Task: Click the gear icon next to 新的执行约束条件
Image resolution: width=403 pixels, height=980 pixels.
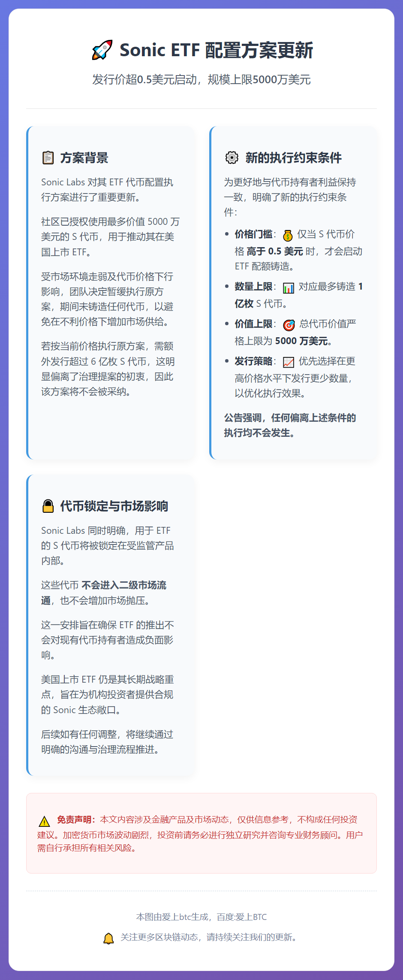Action: pyautogui.click(x=232, y=158)
